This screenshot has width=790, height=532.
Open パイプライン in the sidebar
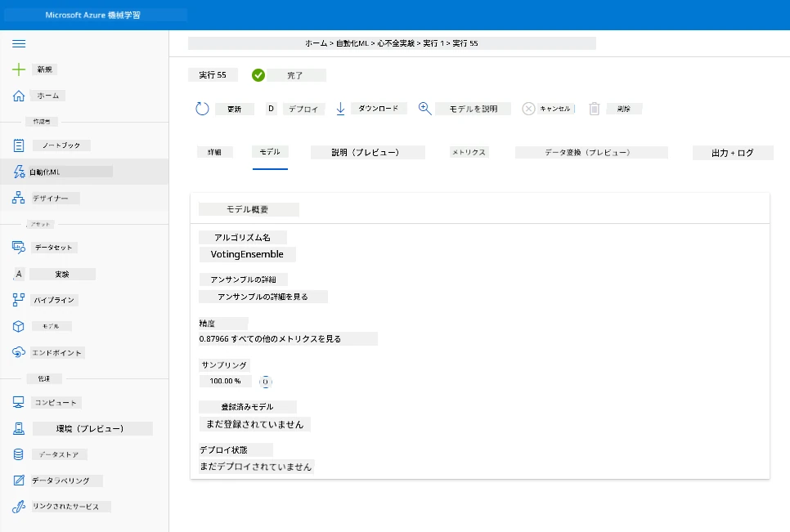pos(55,300)
